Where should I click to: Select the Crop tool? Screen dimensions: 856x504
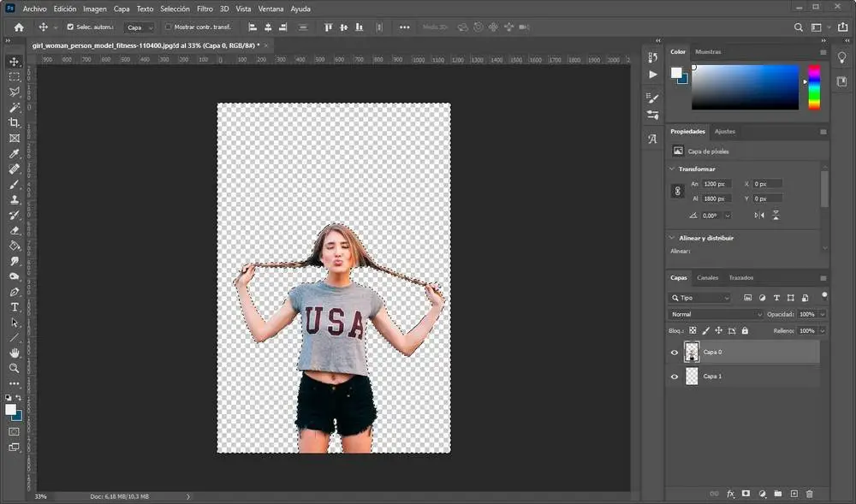pyautogui.click(x=15, y=123)
